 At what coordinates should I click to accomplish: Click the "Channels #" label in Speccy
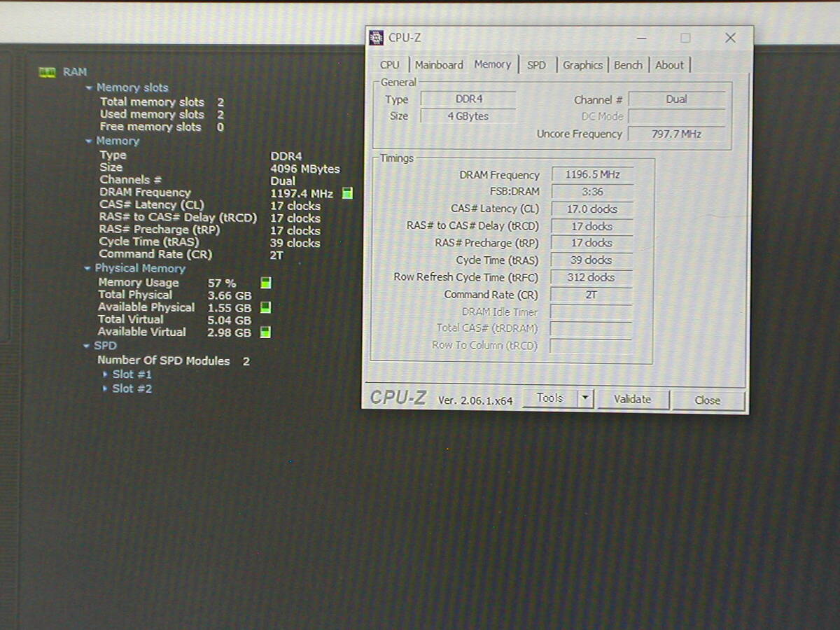click(x=130, y=180)
